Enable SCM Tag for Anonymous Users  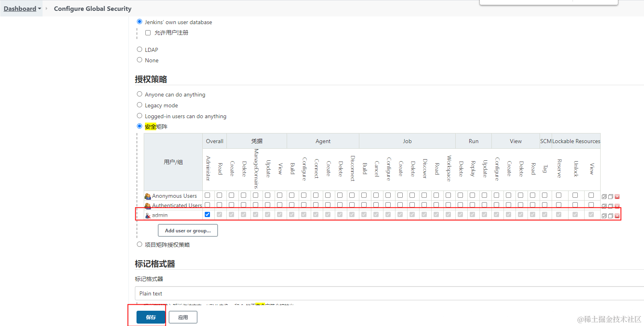pyautogui.click(x=545, y=195)
